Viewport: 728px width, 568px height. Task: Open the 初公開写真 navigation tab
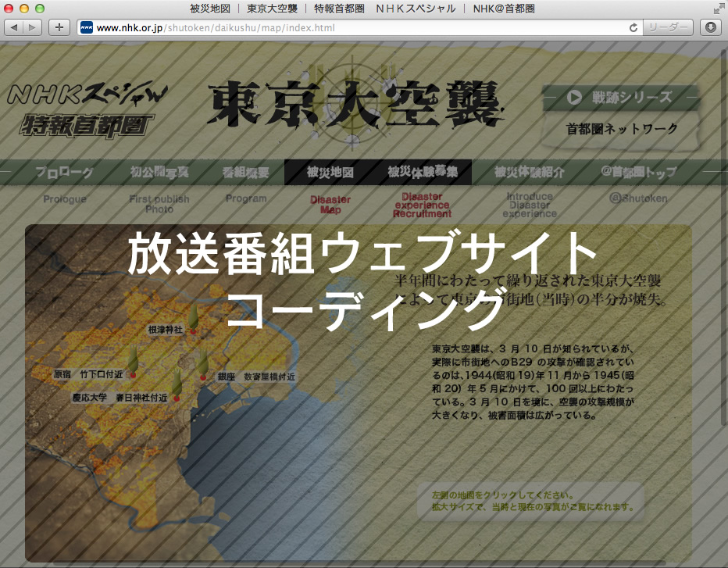click(x=159, y=173)
